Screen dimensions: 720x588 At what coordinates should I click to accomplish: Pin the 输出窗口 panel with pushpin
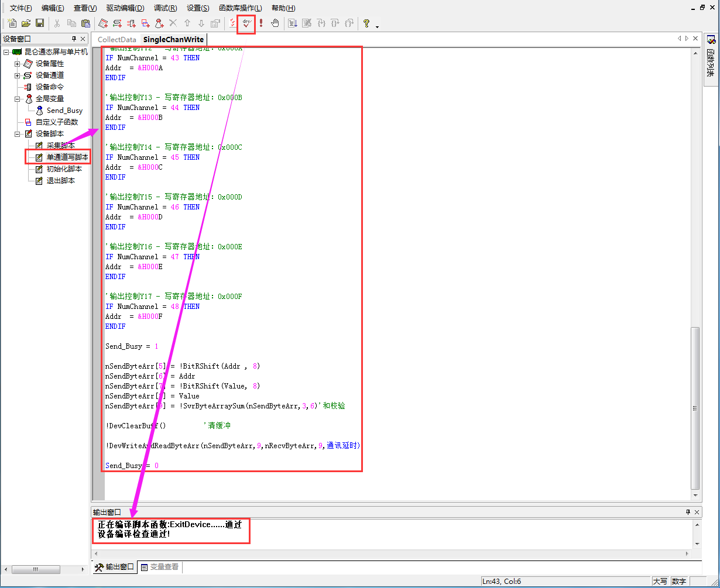point(688,512)
